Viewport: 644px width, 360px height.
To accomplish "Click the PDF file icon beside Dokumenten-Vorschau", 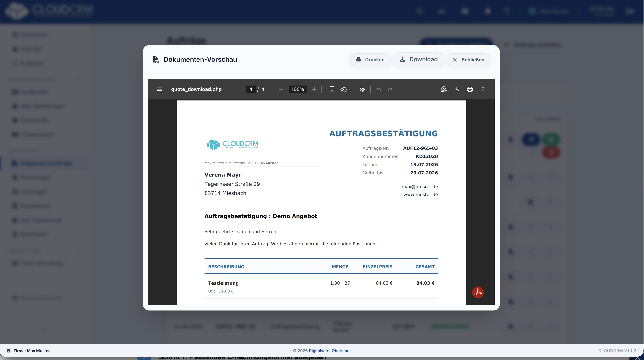I will click(156, 60).
